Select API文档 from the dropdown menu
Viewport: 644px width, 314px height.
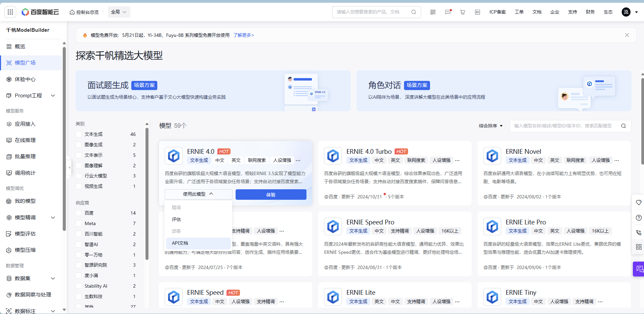point(198,243)
